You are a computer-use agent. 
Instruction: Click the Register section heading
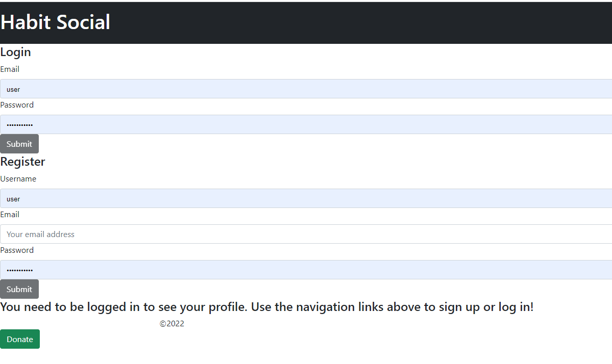[x=22, y=162]
